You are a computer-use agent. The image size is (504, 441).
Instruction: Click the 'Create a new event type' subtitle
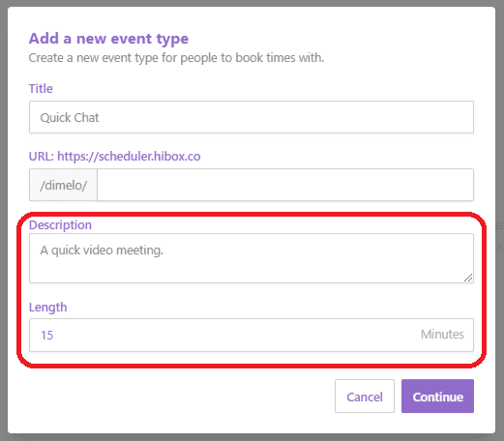(x=176, y=58)
